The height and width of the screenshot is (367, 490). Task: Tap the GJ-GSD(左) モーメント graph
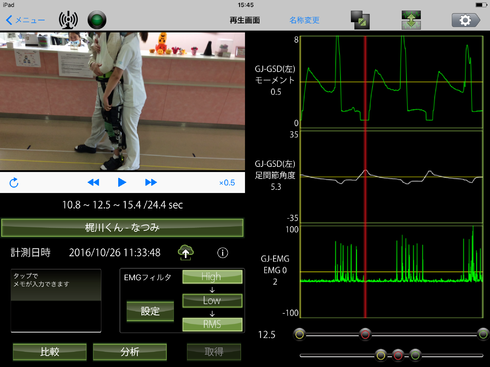[391, 82]
